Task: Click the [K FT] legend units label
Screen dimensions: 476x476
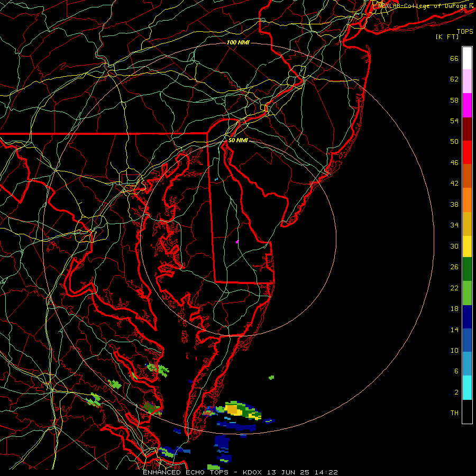Action: point(447,36)
